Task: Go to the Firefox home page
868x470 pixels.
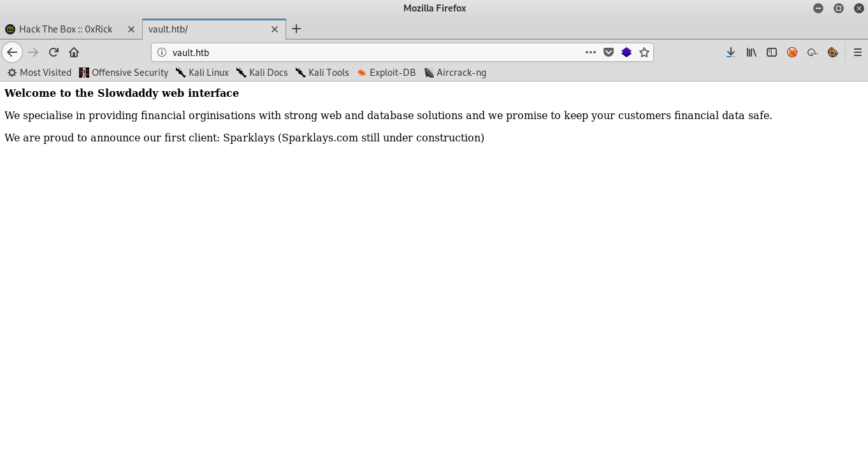Action: click(74, 52)
